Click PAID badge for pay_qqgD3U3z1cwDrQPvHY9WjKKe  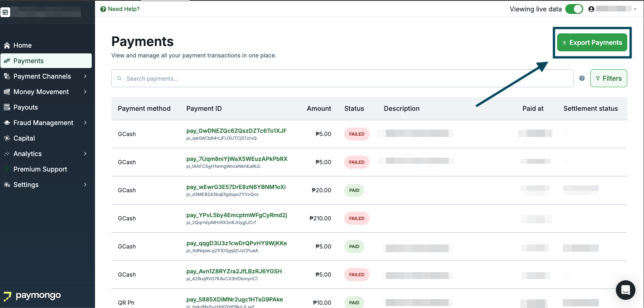click(x=354, y=246)
